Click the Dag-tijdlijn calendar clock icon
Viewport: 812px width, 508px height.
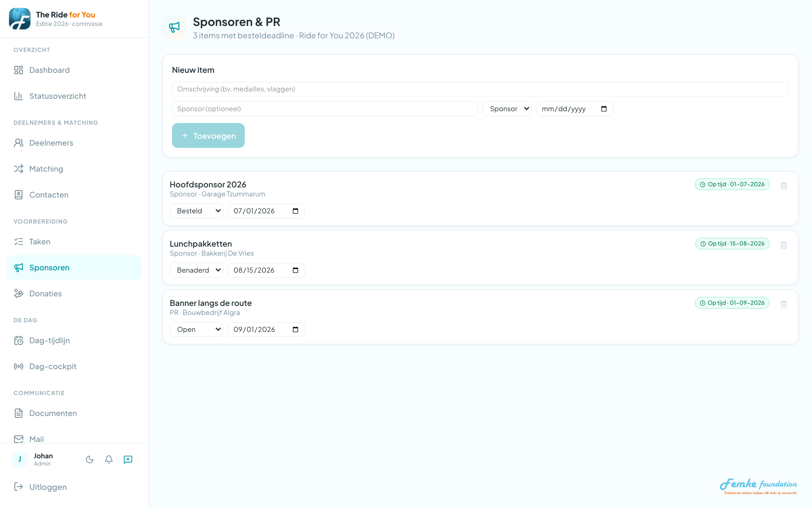coord(18,340)
